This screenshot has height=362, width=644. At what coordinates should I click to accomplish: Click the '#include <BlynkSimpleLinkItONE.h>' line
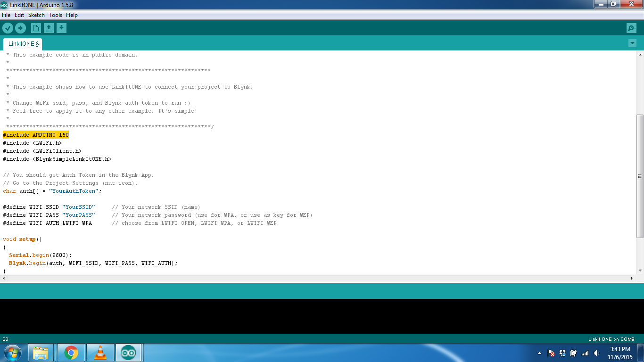click(x=57, y=159)
